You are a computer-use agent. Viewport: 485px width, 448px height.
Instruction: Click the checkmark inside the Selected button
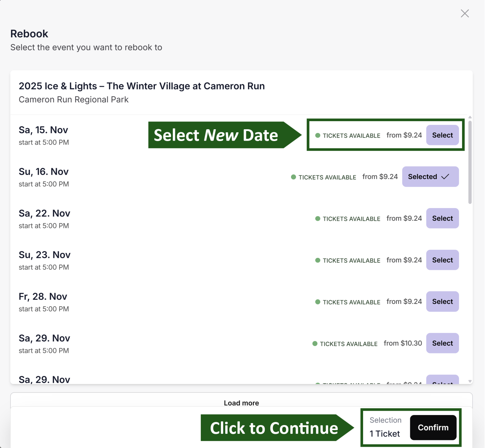pos(445,176)
